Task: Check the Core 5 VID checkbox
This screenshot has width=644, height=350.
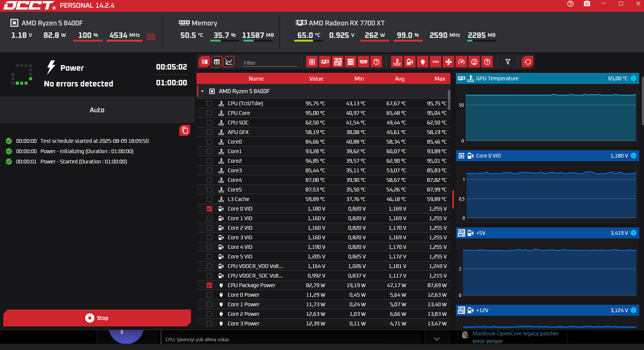Action: coord(209,257)
